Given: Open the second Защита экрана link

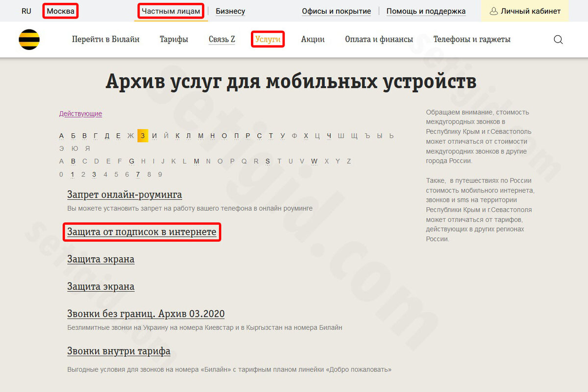Looking at the screenshot, I should 100,287.
